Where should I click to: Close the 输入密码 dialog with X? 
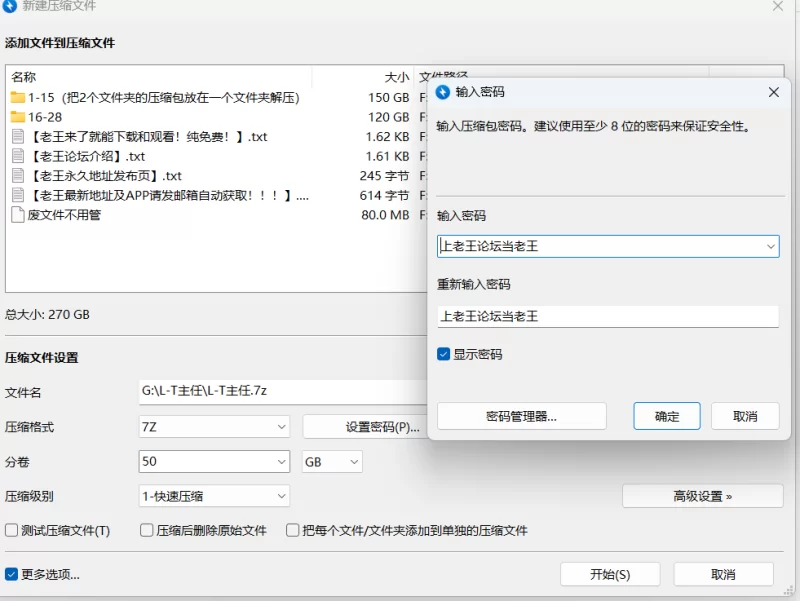[x=773, y=92]
